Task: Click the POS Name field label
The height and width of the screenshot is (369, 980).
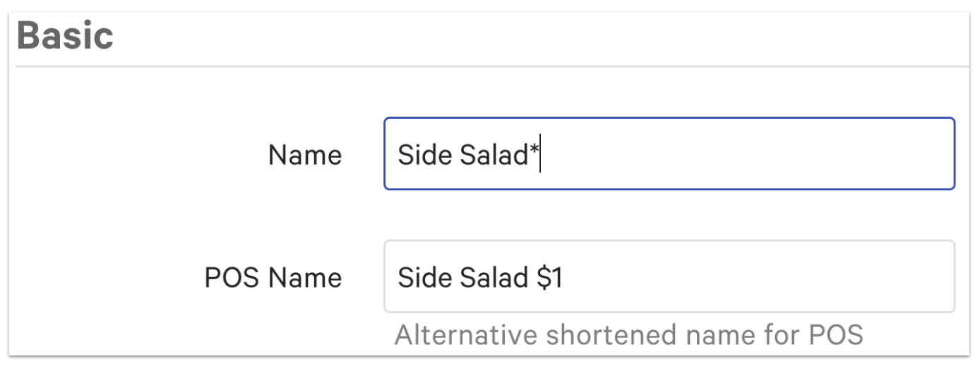Action: click(x=273, y=278)
